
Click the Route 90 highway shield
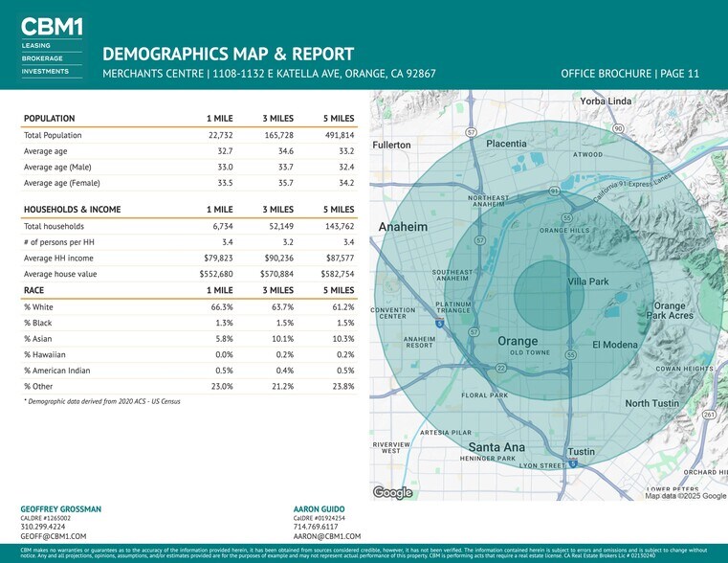619,128
